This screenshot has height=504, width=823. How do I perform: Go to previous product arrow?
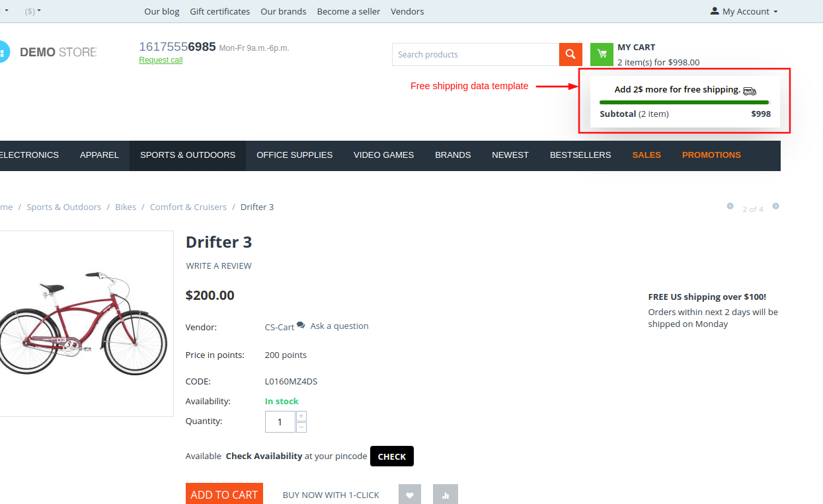click(x=730, y=206)
